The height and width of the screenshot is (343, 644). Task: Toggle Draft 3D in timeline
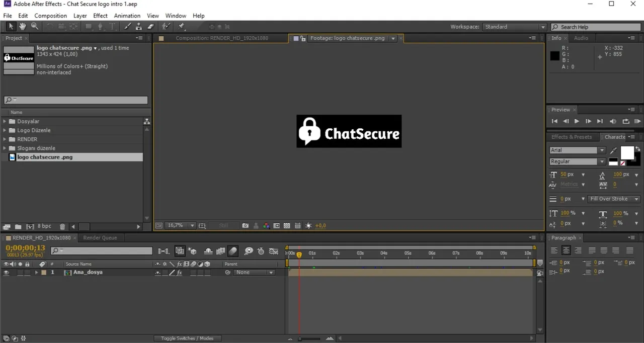[x=192, y=251]
